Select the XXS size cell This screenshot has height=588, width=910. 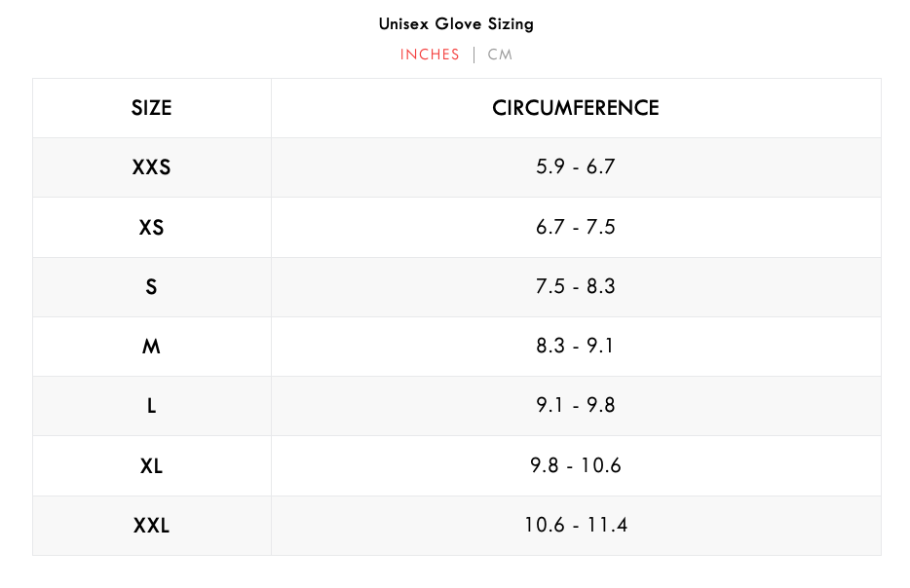click(151, 167)
